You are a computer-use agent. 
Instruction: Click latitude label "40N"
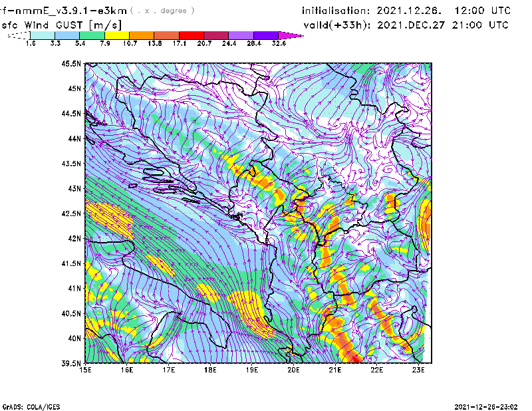click(x=74, y=339)
